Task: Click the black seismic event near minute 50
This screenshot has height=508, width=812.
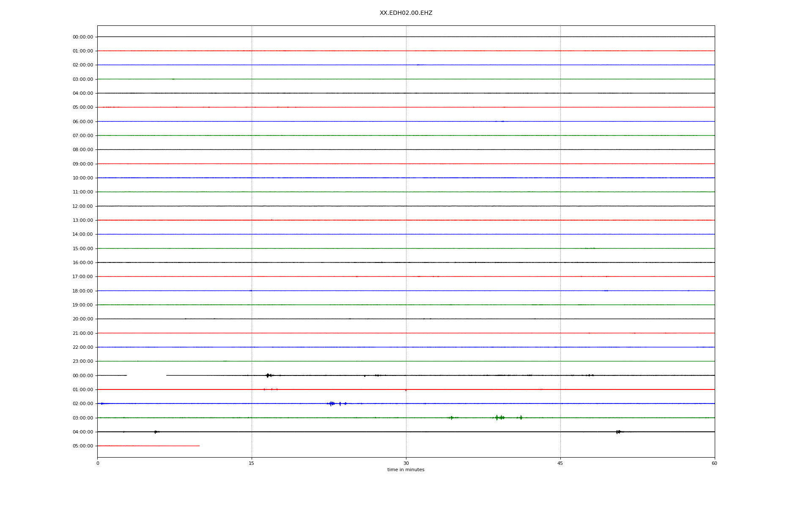Action: click(x=618, y=432)
